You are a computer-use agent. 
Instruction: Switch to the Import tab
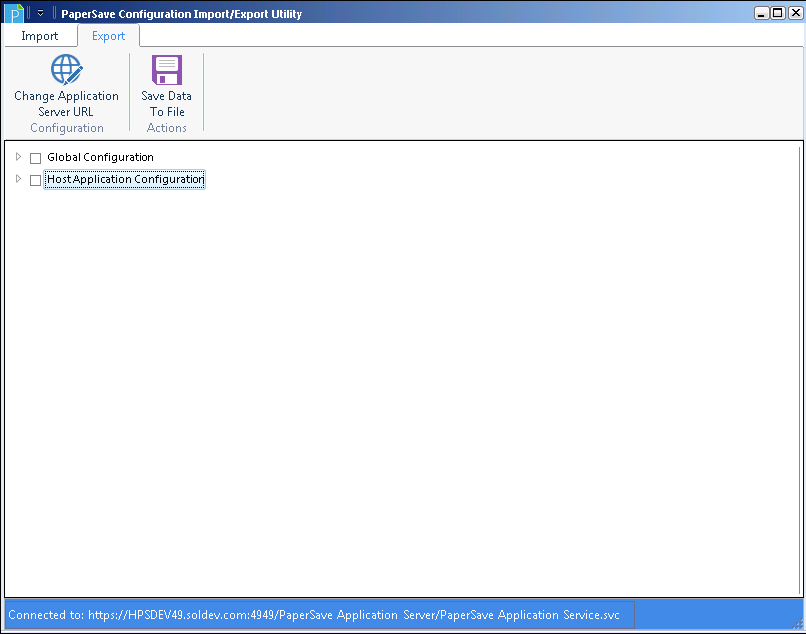point(40,36)
